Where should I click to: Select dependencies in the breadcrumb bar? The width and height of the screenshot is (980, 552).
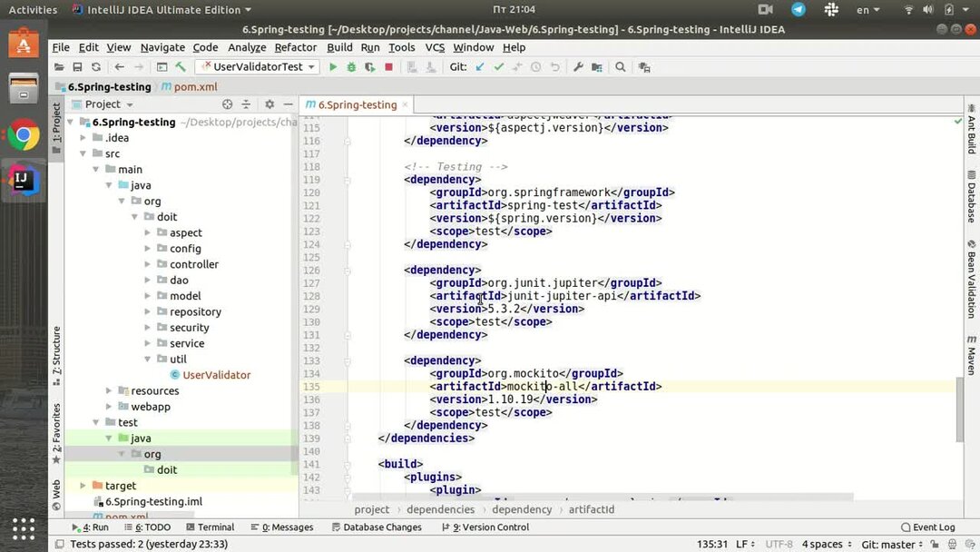click(440, 509)
